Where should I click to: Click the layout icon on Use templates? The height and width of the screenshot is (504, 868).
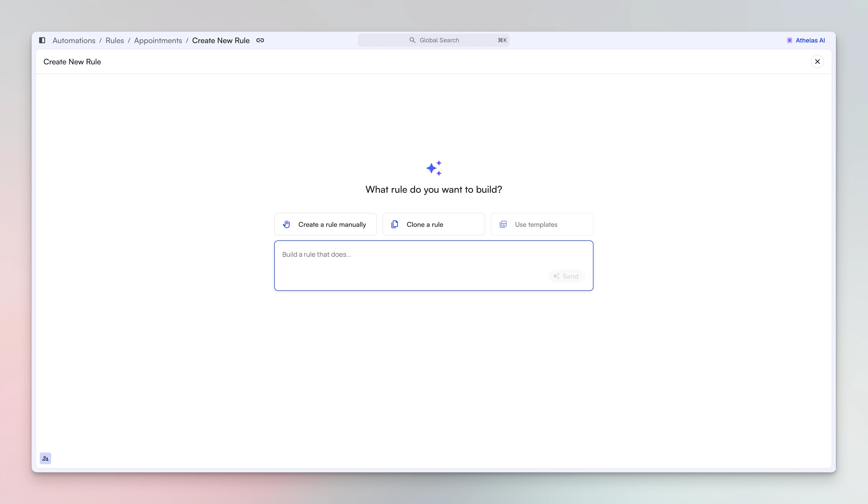[503, 224]
